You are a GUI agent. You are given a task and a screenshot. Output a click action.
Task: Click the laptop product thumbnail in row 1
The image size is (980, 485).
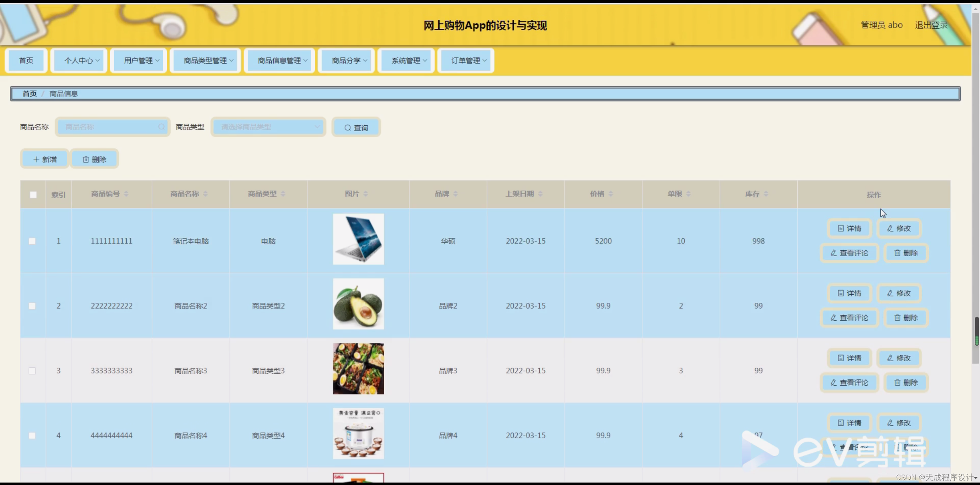tap(358, 239)
